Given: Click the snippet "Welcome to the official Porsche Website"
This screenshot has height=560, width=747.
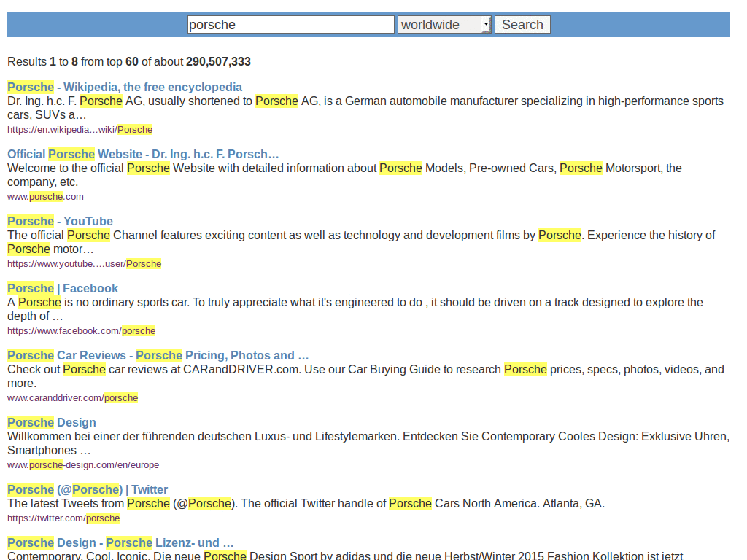Looking at the screenshot, I should [344, 175].
